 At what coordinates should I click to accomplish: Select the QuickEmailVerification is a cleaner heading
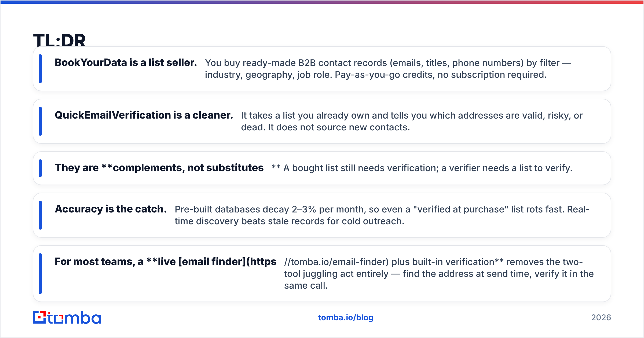[x=144, y=115]
